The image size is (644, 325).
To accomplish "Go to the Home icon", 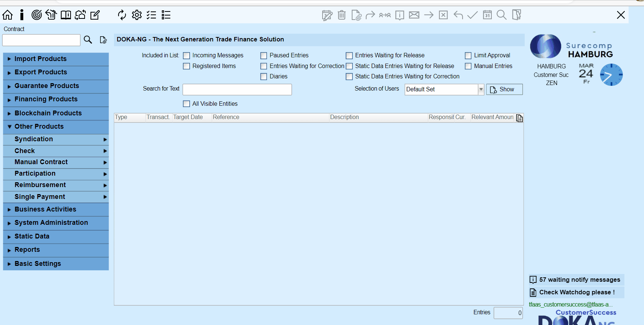I will click(7, 15).
